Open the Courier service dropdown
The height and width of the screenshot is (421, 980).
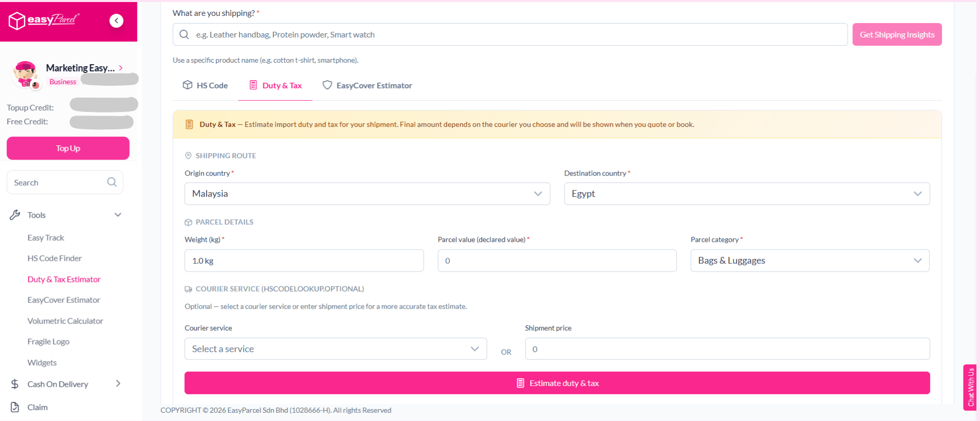tap(335, 349)
